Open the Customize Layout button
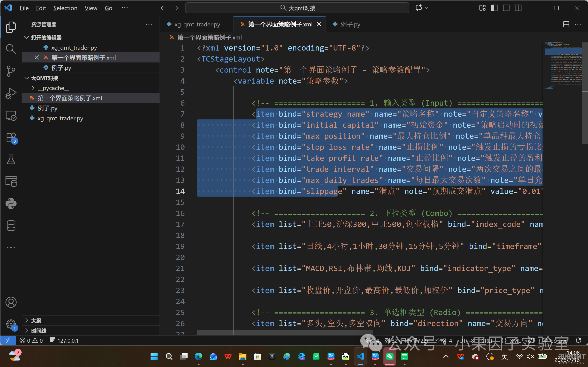This screenshot has width=588, height=367. (x=482, y=8)
